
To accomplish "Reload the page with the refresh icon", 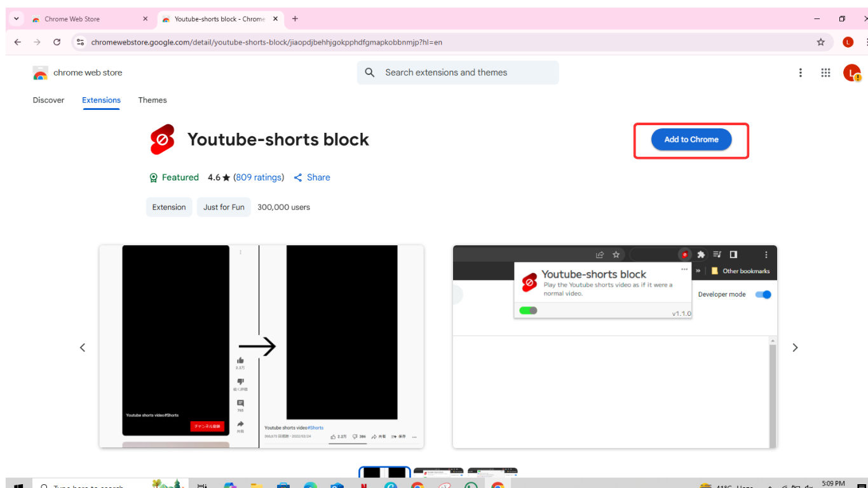I will tap(57, 42).
